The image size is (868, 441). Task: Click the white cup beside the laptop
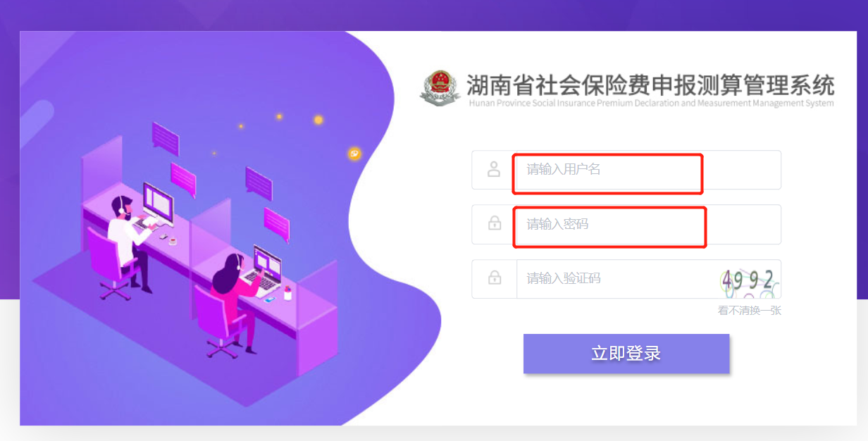[287, 293]
